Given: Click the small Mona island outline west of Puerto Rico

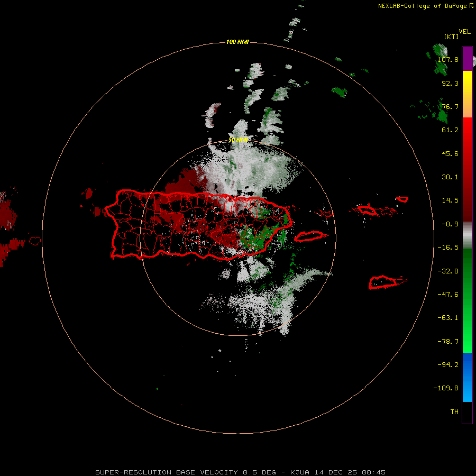Looking at the screenshot, I should coord(35,241).
